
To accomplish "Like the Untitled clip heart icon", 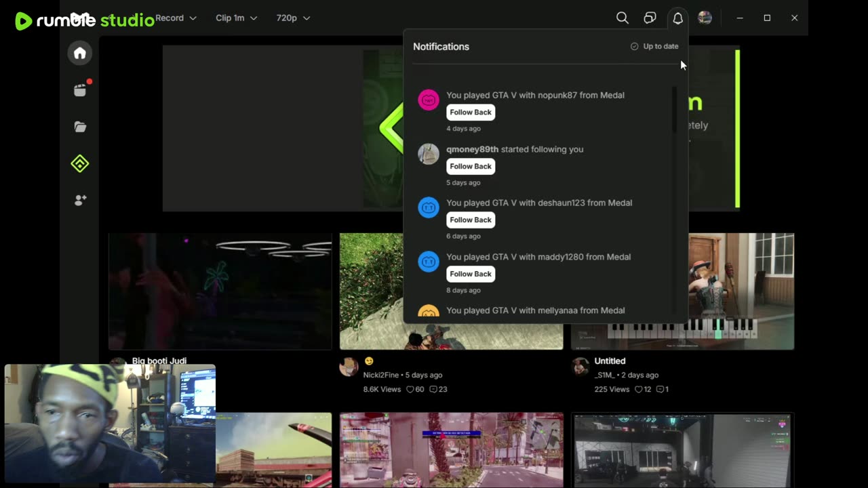I will 638,389.
